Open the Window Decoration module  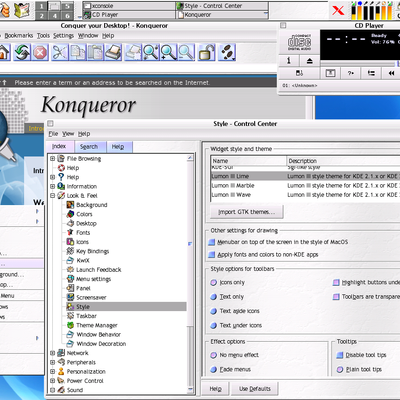click(x=101, y=344)
